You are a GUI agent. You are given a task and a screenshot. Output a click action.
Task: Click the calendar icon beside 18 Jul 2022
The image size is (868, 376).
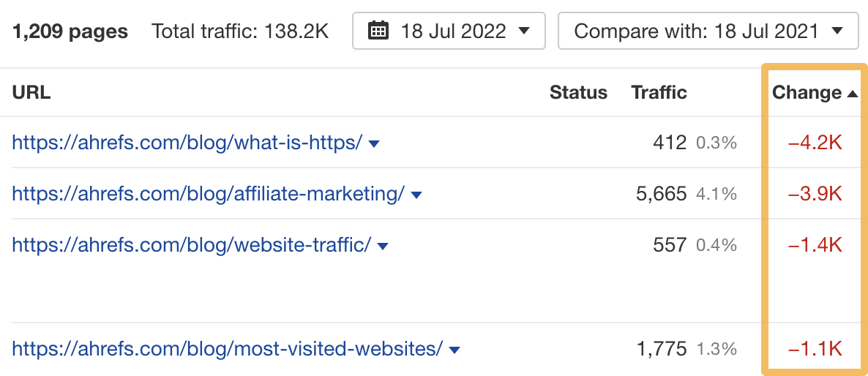coord(378,31)
